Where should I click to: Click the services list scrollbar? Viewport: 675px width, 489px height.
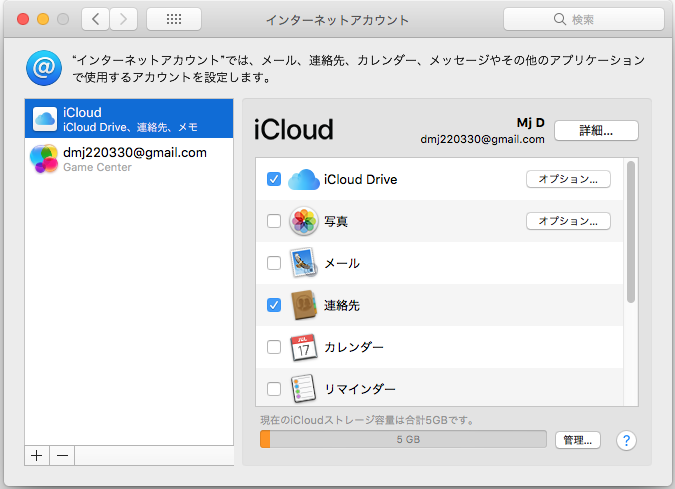coord(631,232)
